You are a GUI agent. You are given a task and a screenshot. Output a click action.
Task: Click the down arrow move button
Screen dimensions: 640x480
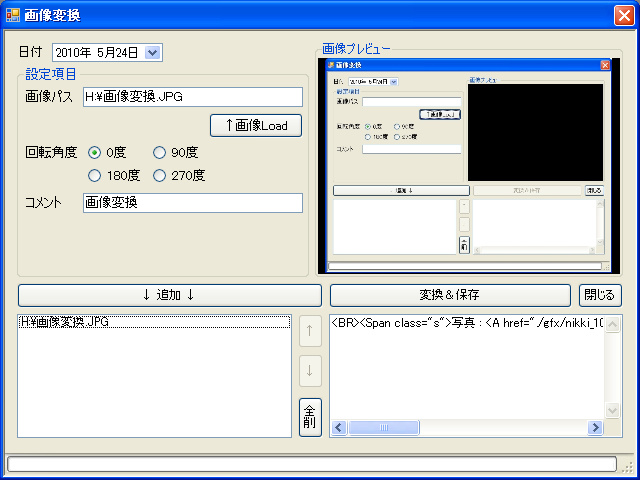click(310, 371)
